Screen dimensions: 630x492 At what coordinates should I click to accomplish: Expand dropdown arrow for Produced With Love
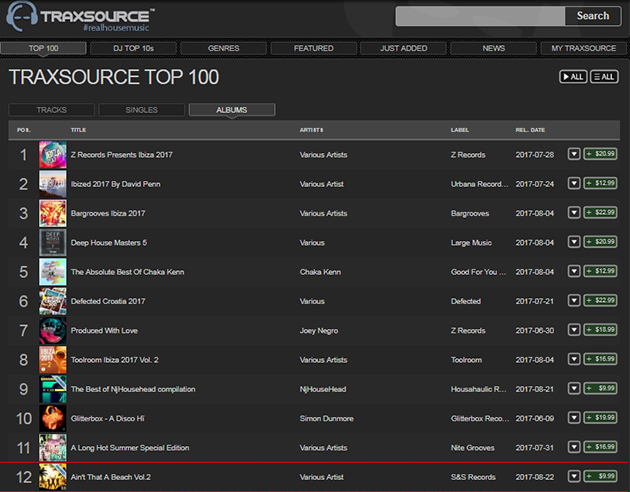[574, 330]
